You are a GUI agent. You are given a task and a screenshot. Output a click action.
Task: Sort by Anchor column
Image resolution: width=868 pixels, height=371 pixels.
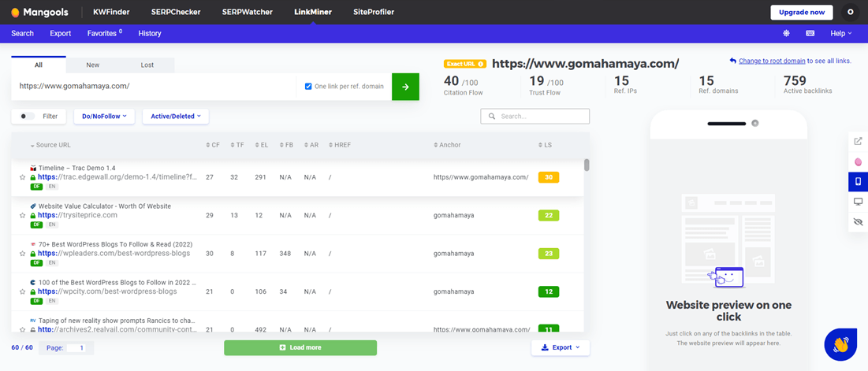pyautogui.click(x=447, y=145)
